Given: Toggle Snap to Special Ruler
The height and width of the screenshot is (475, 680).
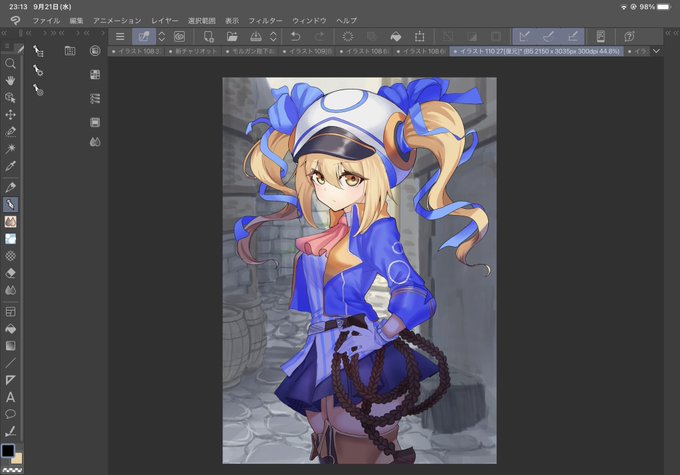Looking at the screenshot, I should point(549,36).
